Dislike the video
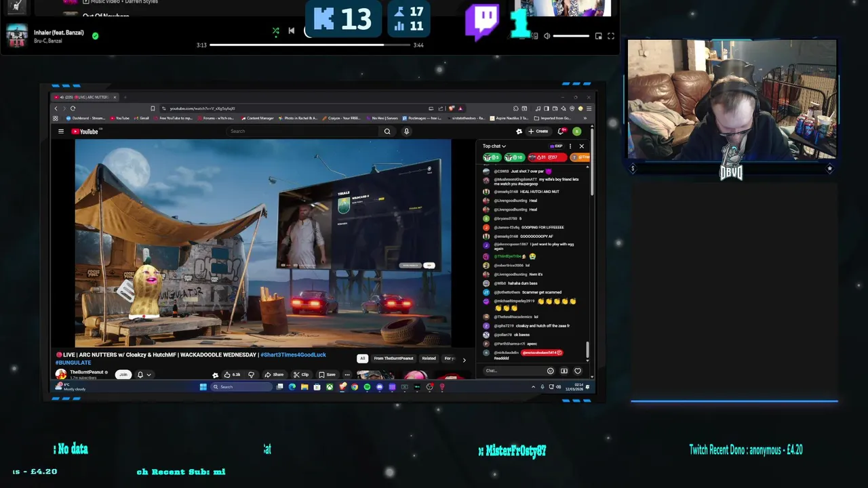Screen dimensions: 868x488 point(251,374)
